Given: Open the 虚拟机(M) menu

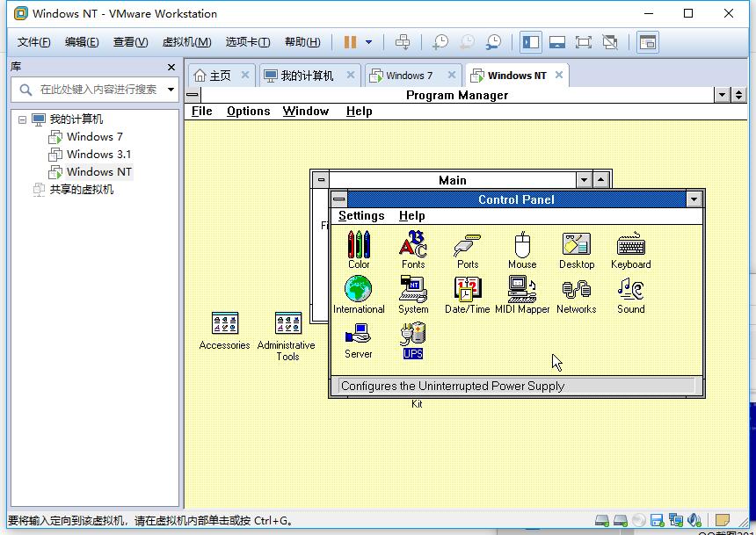Looking at the screenshot, I should coord(186,42).
